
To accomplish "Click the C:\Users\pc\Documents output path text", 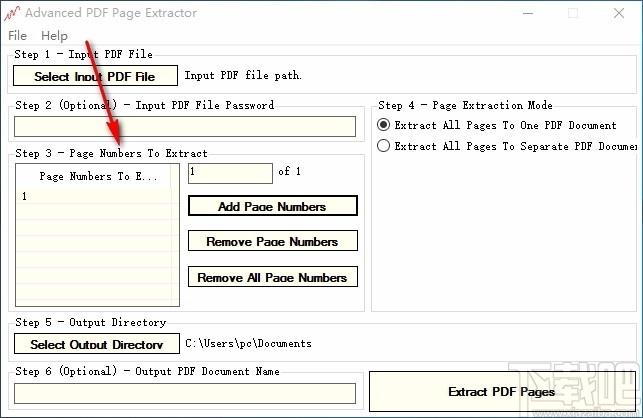I will (249, 343).
